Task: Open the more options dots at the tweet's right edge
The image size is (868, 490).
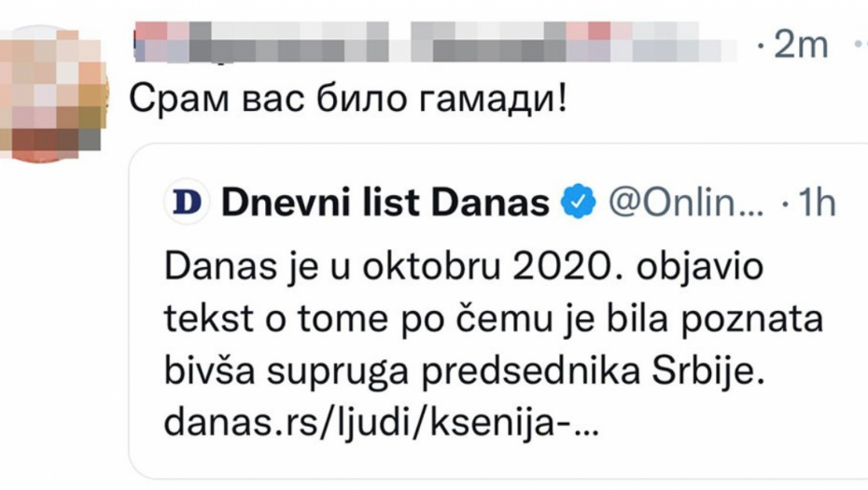Action: pyautogui.click(x=859, y=44)
